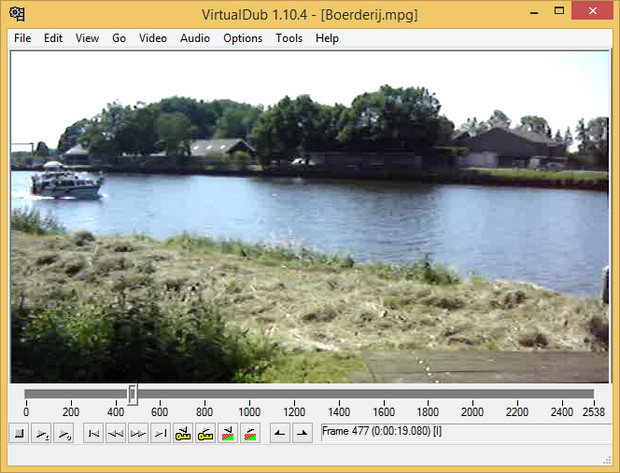Jump to the start of the video
The width and height of the screenshot is (620, 473).
click(93, 433)
